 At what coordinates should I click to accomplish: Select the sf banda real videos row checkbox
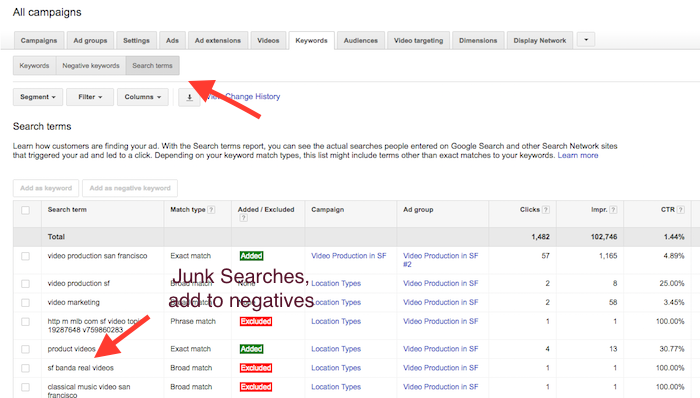[25, 368]
